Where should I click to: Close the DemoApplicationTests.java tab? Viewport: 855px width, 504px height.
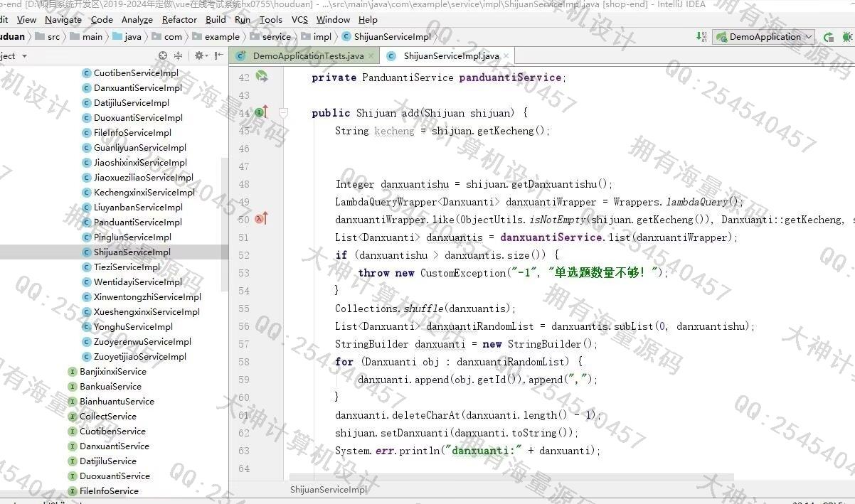[372, 56]
